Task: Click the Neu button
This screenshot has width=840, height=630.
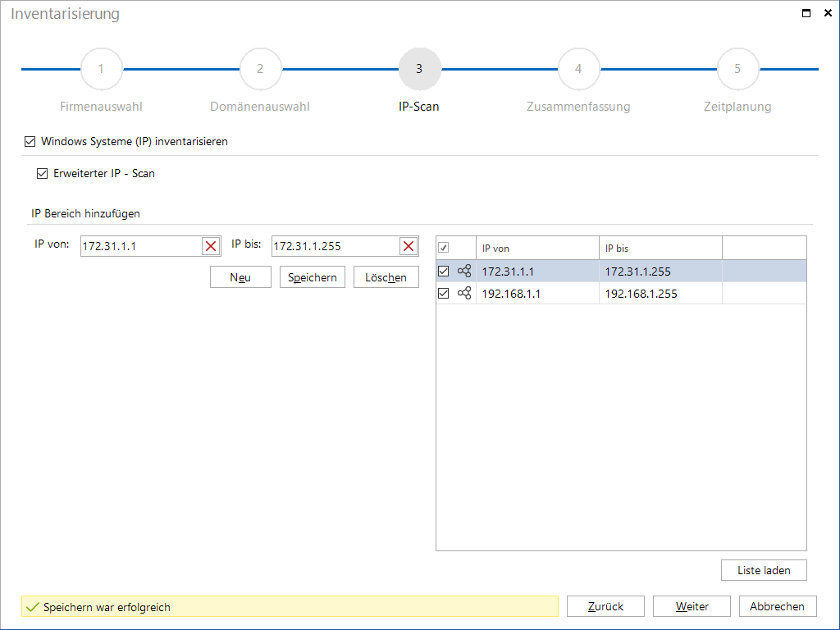Action: (x=240, y=277)
